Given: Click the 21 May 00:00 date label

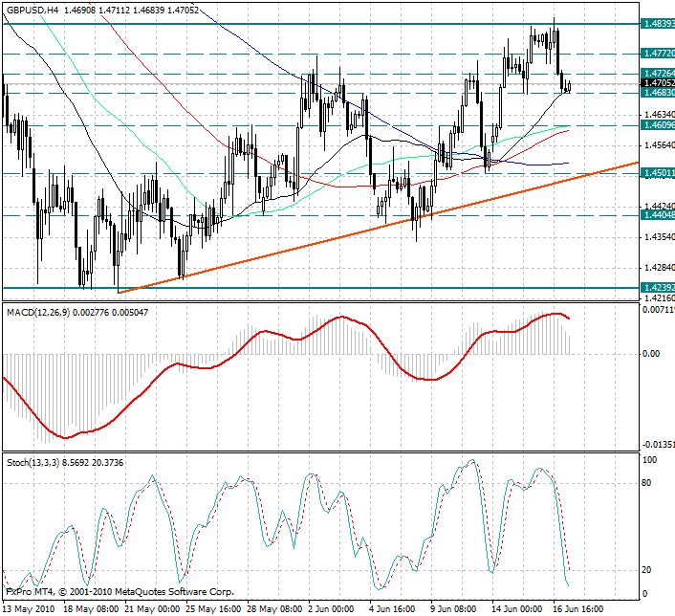Looking at the screenshot, I should coord(152,609).
